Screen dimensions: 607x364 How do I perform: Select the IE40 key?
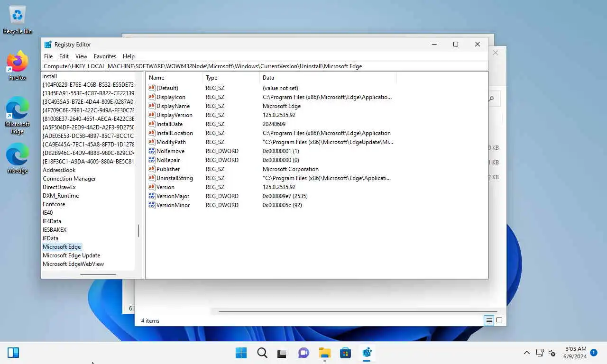coord(48,213)
